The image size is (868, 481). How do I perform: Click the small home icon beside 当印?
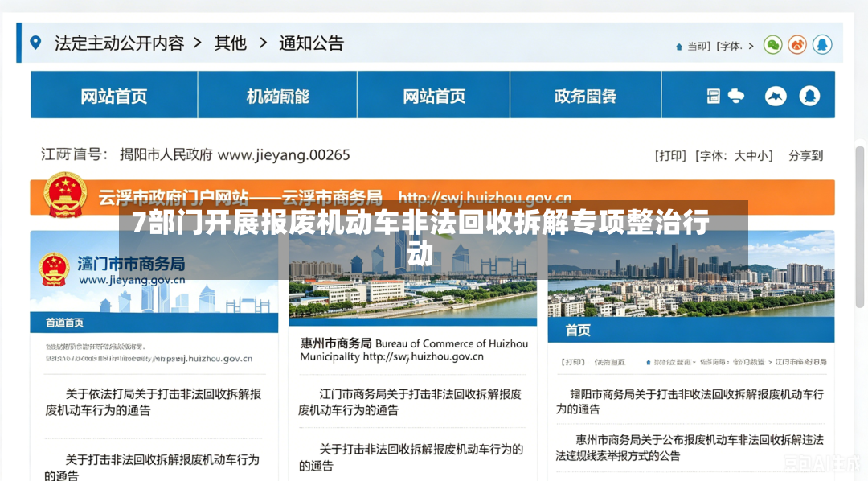(678, 47)
